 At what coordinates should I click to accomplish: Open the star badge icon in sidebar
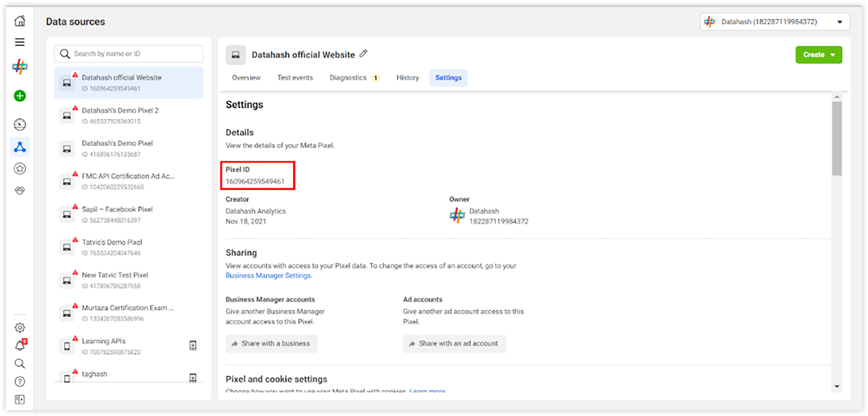pos(20,169)
